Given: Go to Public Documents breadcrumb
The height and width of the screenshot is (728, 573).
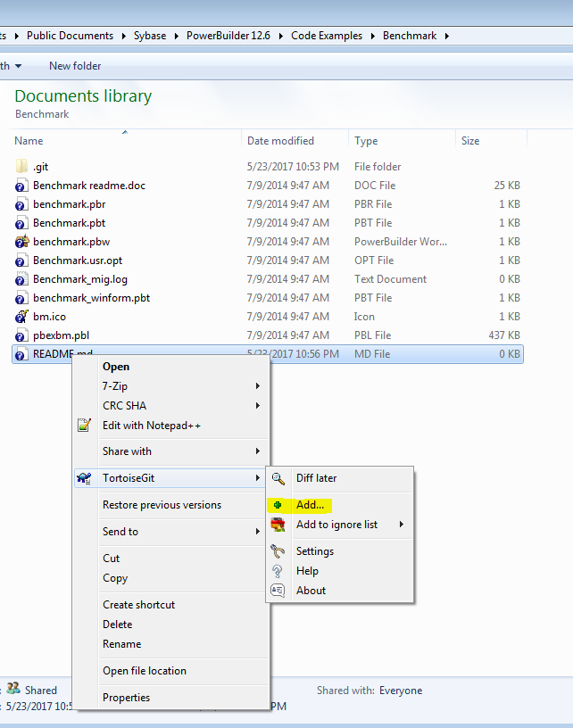Looking at the screenshot, I should coord(70,36).
